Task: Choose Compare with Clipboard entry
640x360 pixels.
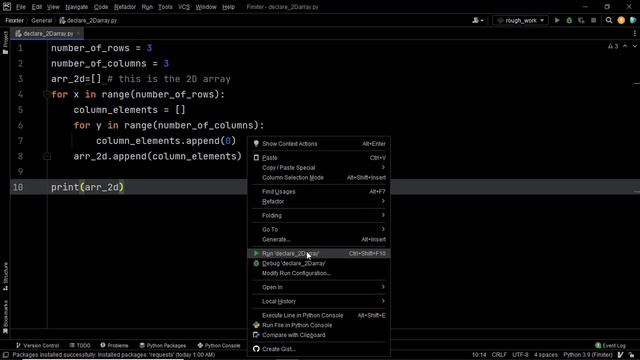Action: tap(319, 335)
